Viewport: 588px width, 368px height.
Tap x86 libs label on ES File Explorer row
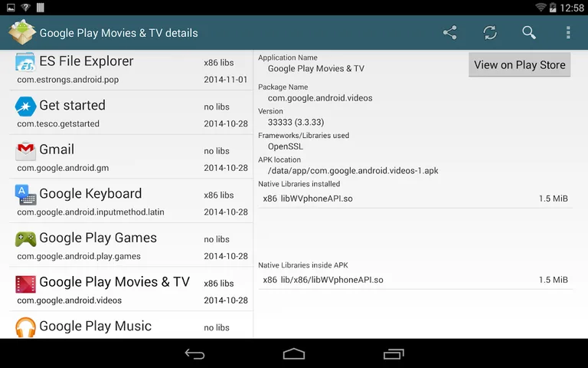point(219,63)
